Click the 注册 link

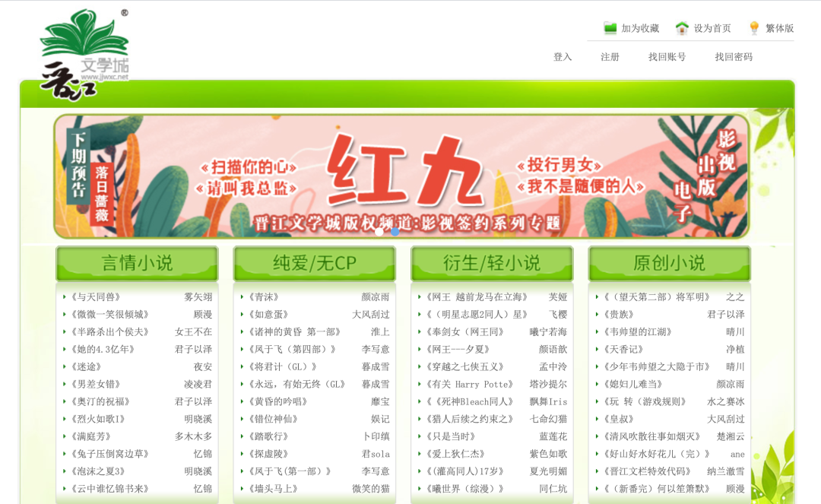(610, 57)
